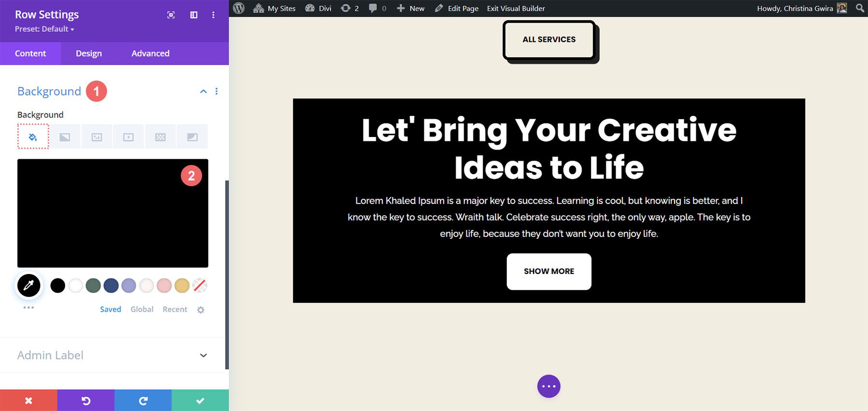The height and width of the screenshot is (411, 868).
Task: Select the background color tab icon
Action: 33,137
